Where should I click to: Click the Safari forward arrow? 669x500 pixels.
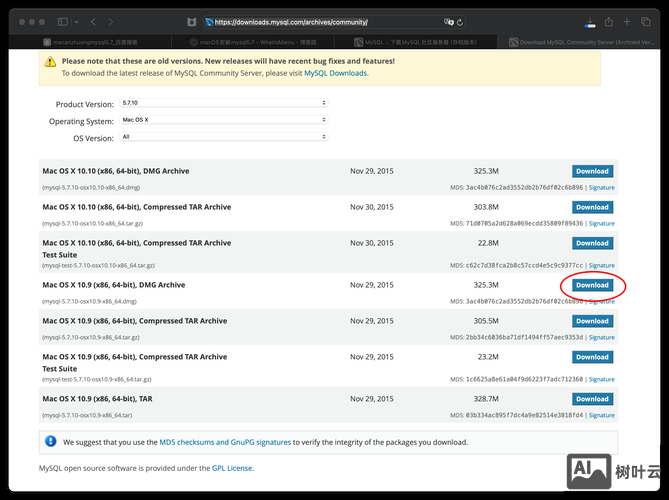click(112, 21)
